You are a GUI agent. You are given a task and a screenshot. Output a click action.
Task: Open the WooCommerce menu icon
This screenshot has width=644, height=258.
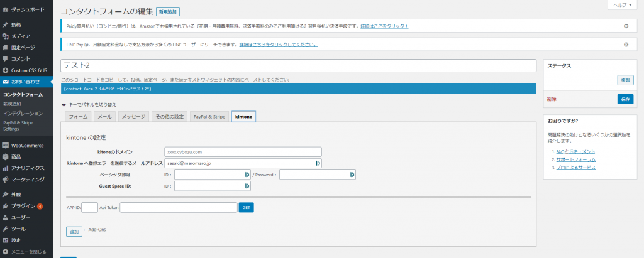point(6,145)
